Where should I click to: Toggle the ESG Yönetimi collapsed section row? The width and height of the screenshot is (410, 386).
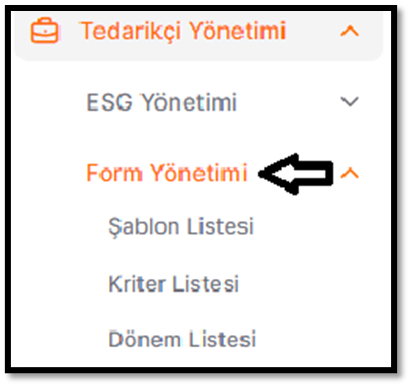(223, 102)
